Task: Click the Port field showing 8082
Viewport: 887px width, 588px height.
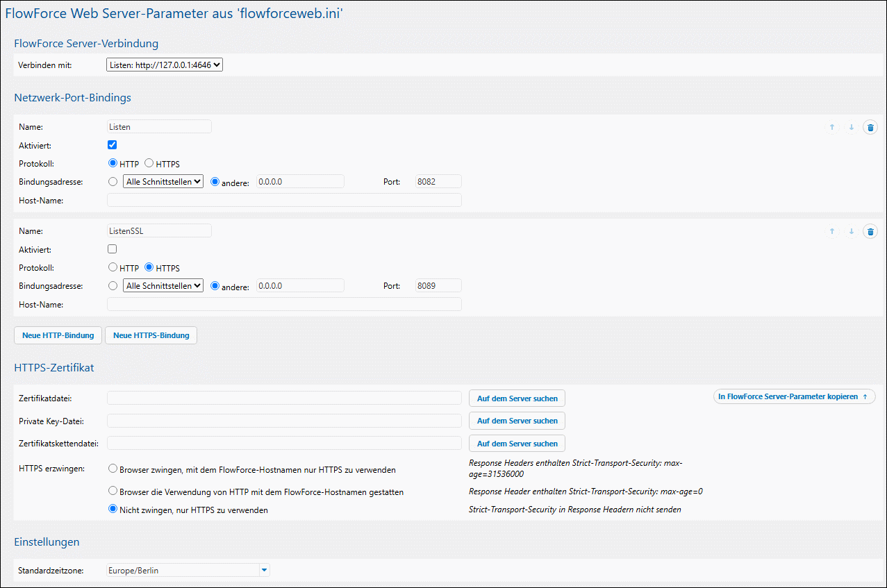Action: (x=438, y=181)
